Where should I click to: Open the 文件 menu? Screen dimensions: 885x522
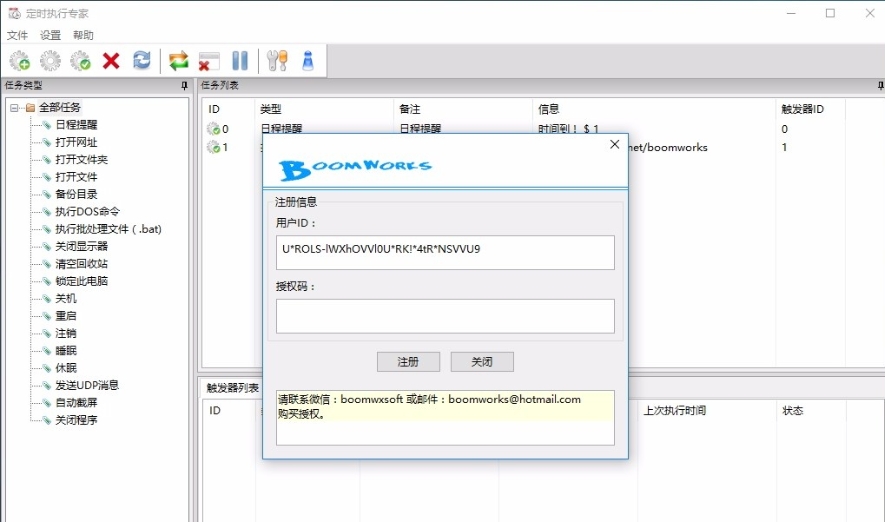17,35
